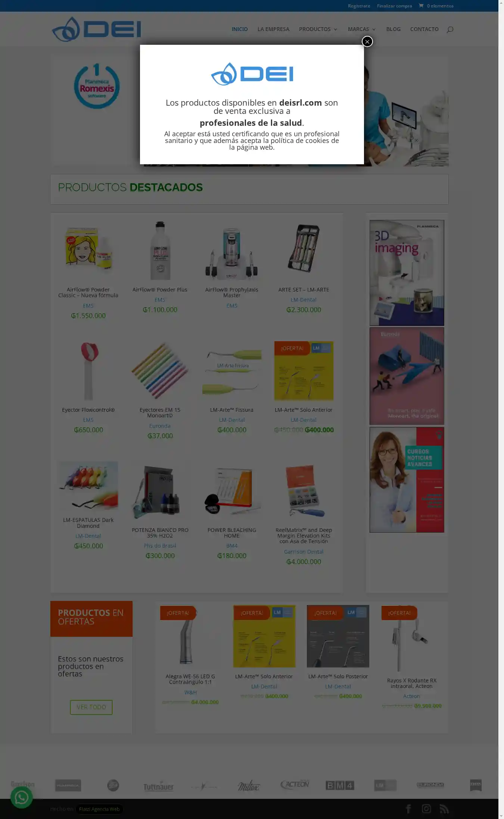Follow the Regístrate link

[x=359, y=6]
